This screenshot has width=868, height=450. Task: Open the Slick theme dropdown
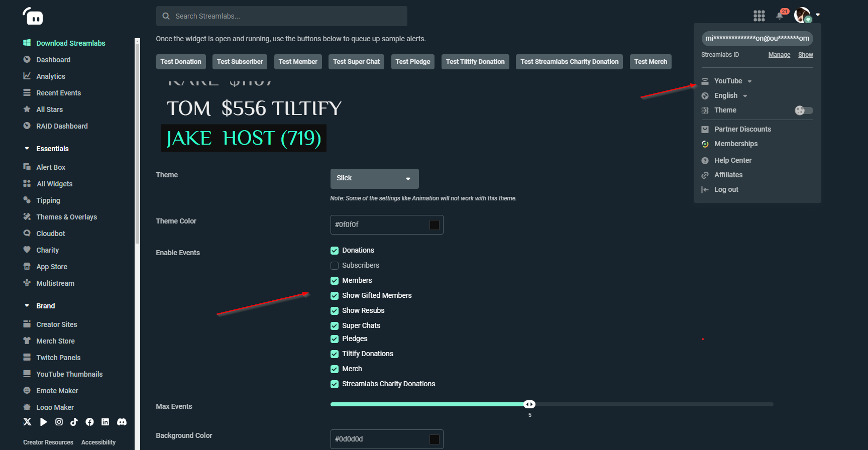click(x=374, y=178)
